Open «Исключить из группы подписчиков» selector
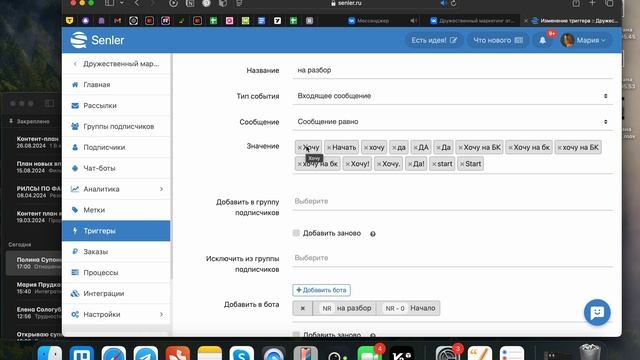The width and height of the screenshot is (640, 360). point(452,258)
